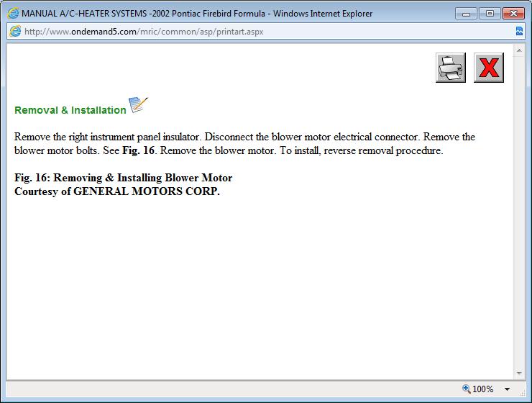Open the zoom level dropdown arrow

(507, 389)
